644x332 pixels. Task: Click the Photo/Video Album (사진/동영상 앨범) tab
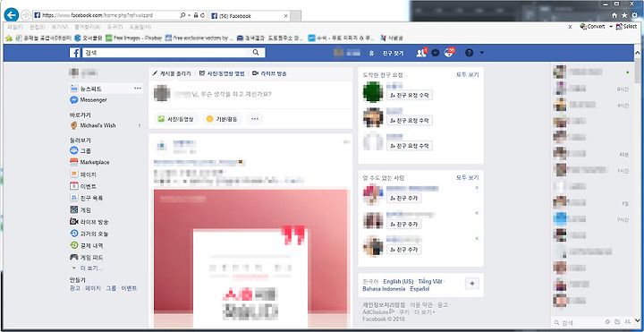(x=222, y=73)
